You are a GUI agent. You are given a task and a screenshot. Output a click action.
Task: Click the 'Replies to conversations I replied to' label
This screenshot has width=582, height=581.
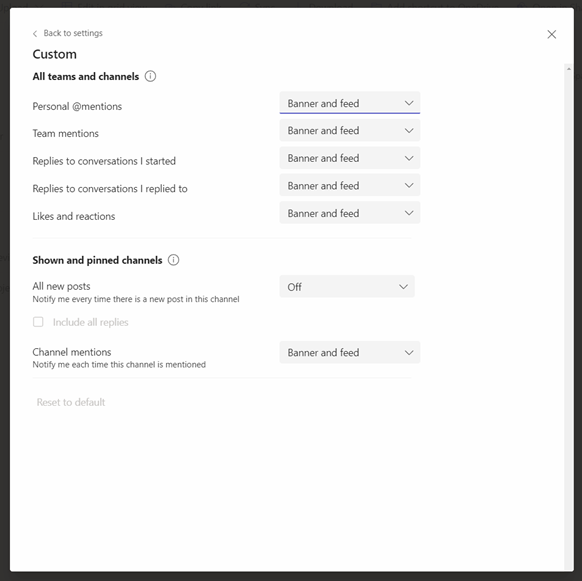110,189
